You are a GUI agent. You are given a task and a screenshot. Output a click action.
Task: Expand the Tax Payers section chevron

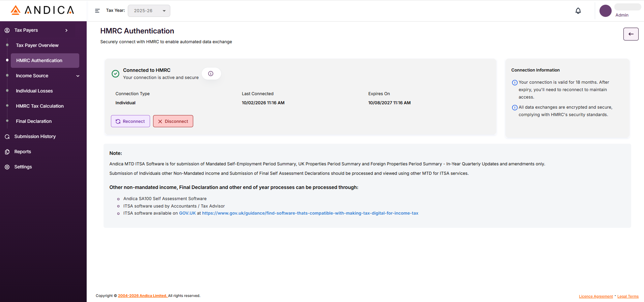66,30
